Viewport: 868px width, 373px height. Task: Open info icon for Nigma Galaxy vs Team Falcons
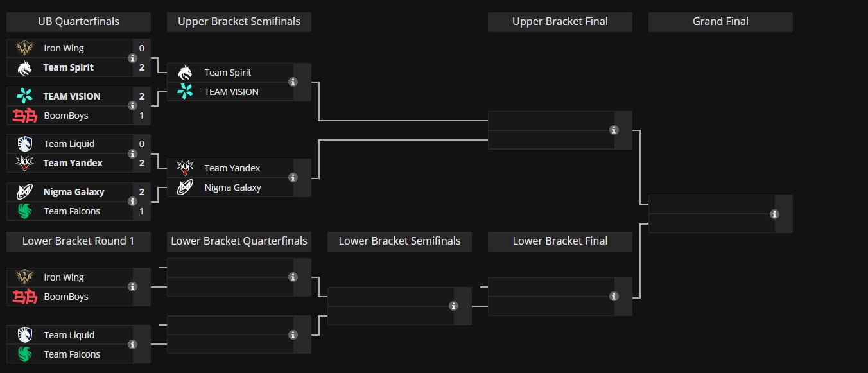(x=132, y=202)
